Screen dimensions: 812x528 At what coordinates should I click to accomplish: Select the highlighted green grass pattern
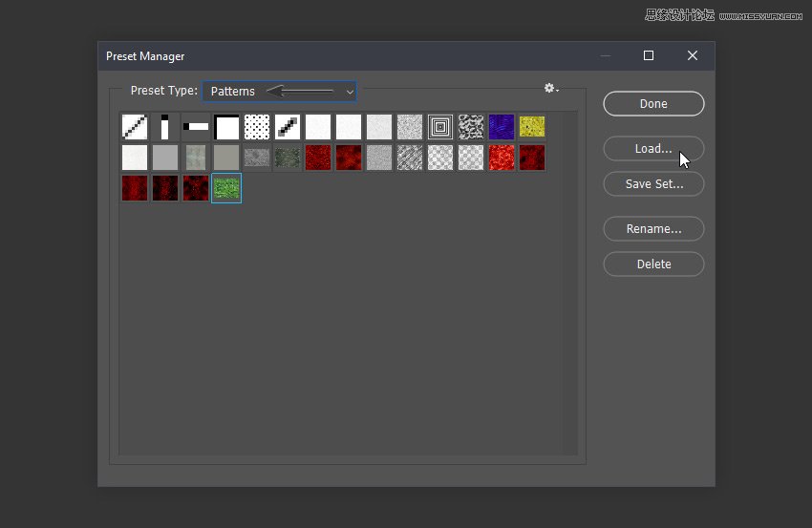point(226,188)
